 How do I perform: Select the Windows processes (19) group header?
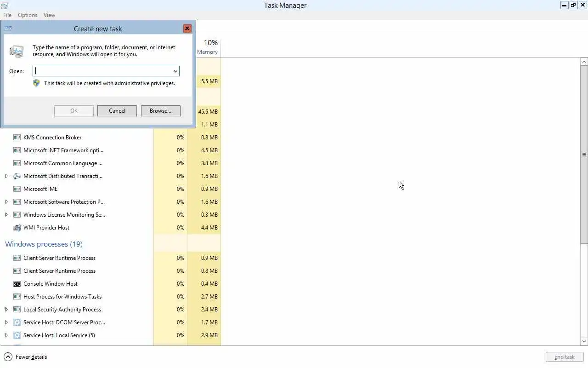point(44,244)
